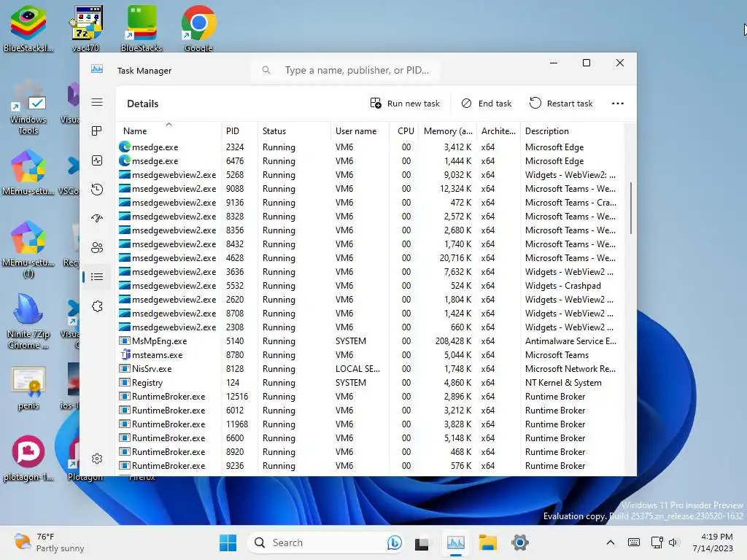Sort by the User name column header
This screenshot has width=747, height=560.
(x=360, y=131)
